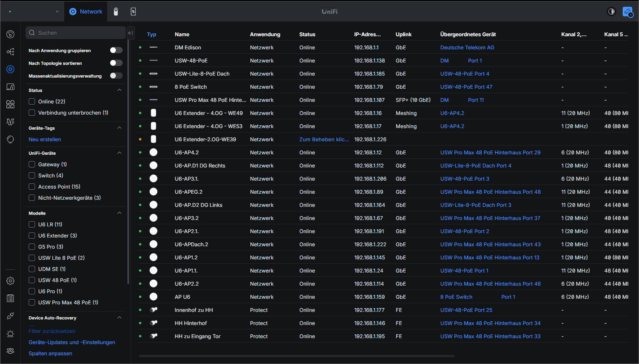Collapse the UniFi-Geräte section
Screen dimensions: 639x364
tap(119, 153)
